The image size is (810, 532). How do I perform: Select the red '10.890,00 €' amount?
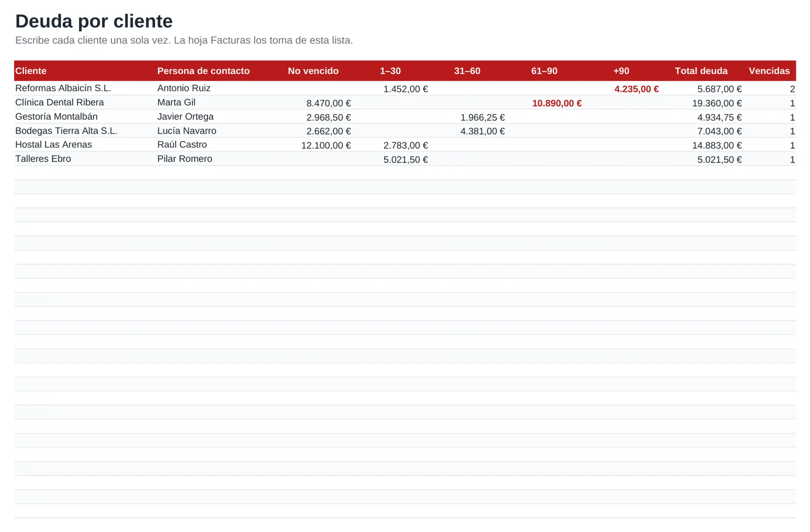pyautogui.click(x=557, y=103)
